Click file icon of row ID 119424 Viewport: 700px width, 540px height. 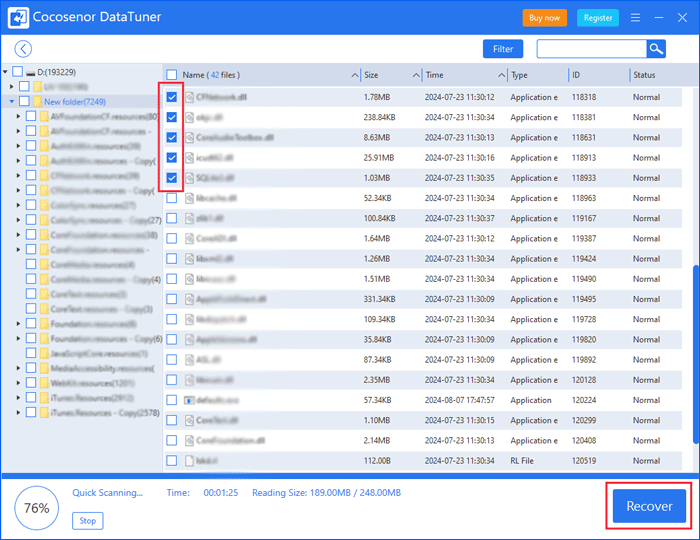coord(189,259)
